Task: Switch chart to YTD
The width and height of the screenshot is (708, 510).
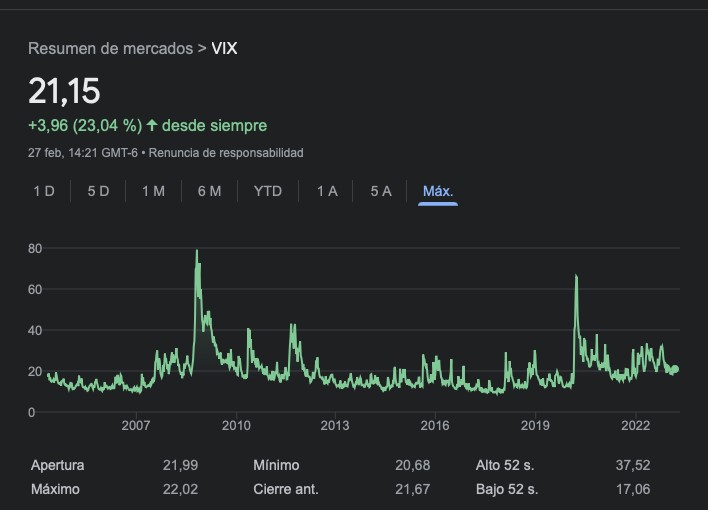Action: pos(267,191)
